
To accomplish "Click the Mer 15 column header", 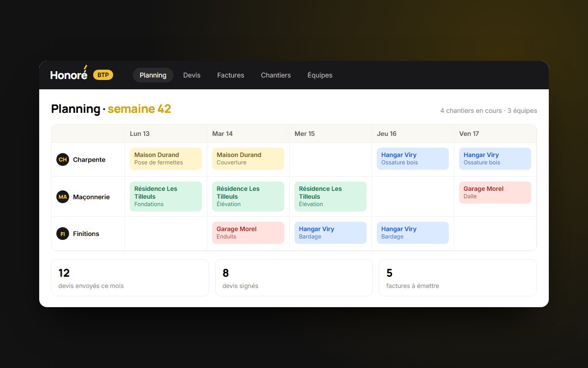I will point(331,133).
